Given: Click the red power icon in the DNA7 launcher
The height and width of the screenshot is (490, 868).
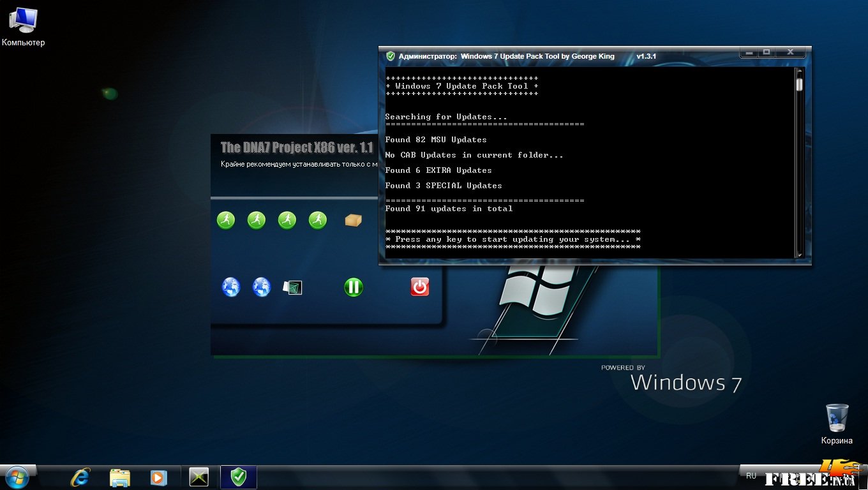Looking at the screenshot, I should coord(419,287).
